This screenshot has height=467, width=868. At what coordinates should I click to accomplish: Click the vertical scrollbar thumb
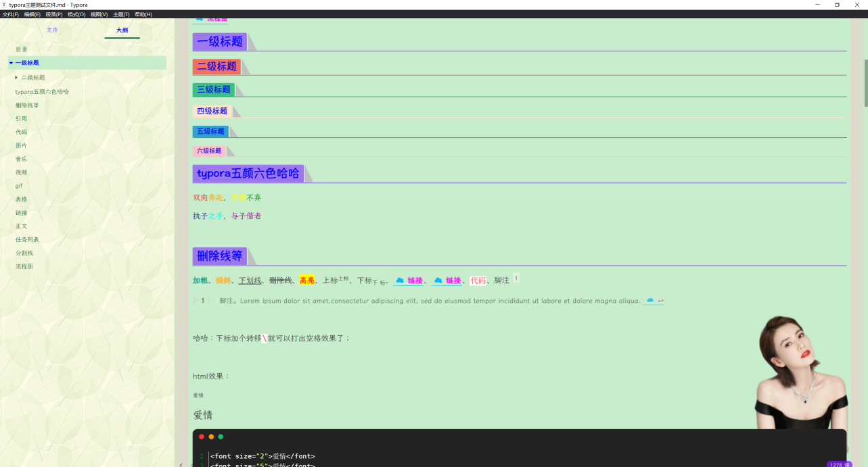click(865, 83)
